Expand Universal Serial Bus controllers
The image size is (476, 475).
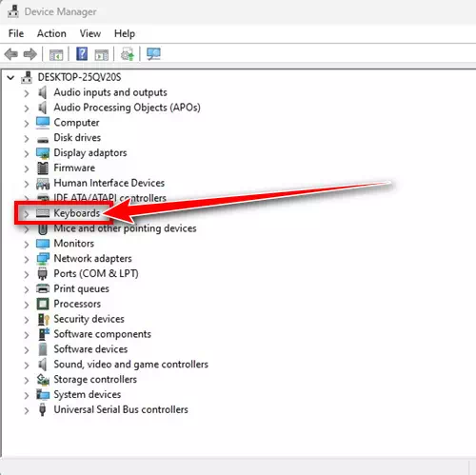[x=27, y=410]
